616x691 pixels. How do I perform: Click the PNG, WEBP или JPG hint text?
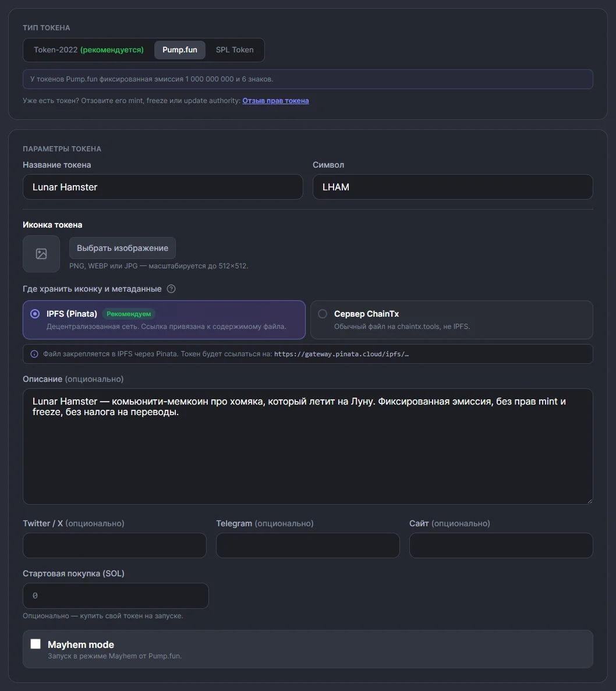point(158,266)
